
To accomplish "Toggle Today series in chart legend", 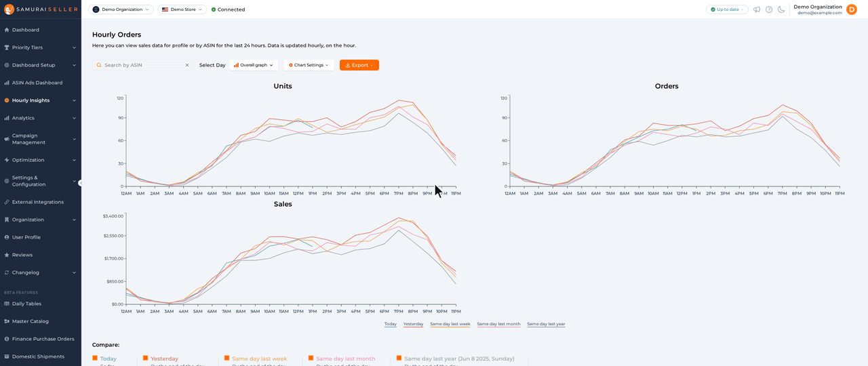I will pos(391,324).
